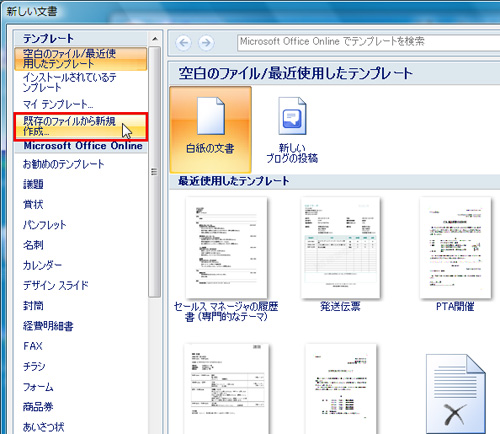Select the form-table template thumbnail below セールス マネージャ

226,389
